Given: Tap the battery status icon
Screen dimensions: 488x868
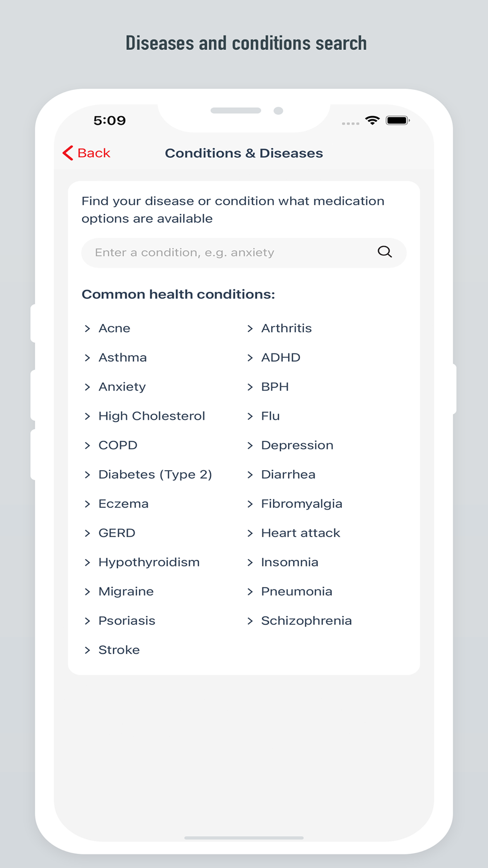Looking at the screenshot, I should pos(397,121).
